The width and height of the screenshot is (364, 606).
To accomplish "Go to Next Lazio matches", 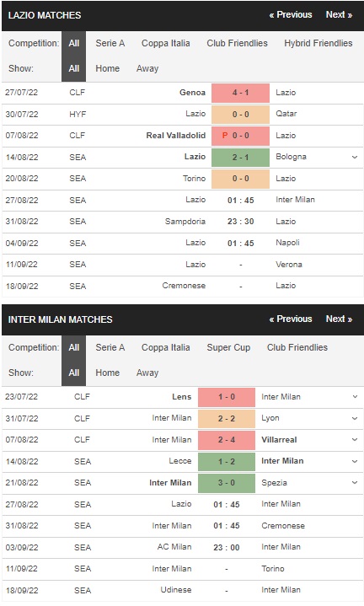I will [339, 14].
